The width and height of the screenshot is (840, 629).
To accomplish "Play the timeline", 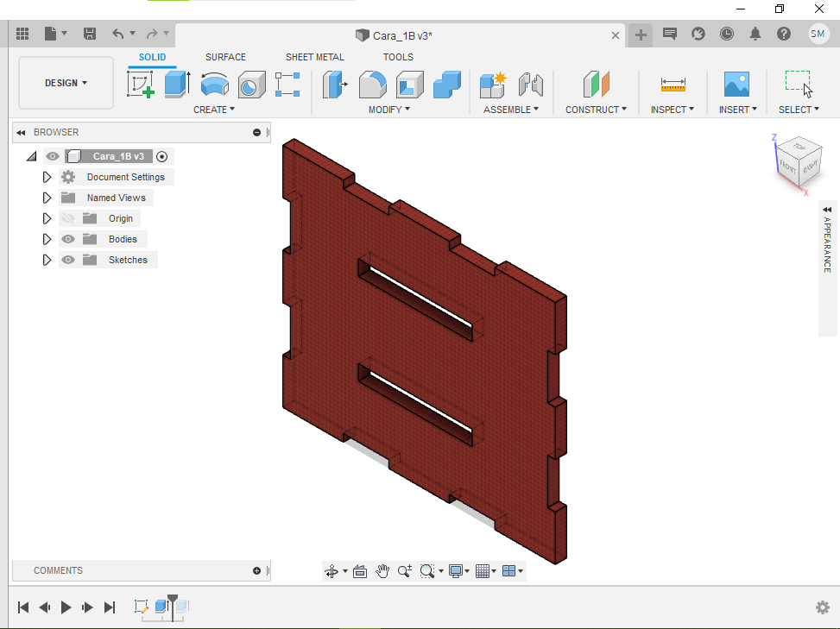I will (x=66, y=607).
